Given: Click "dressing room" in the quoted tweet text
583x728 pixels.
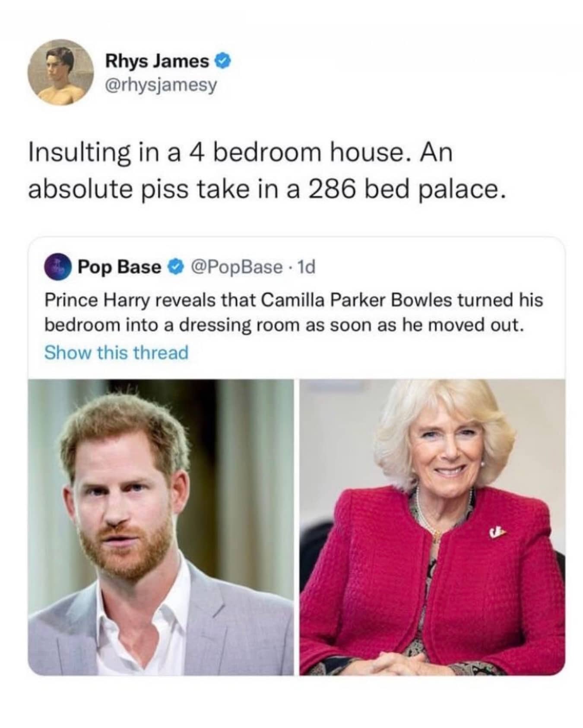Looking at the screenshot, I should [x=240, y=325].
